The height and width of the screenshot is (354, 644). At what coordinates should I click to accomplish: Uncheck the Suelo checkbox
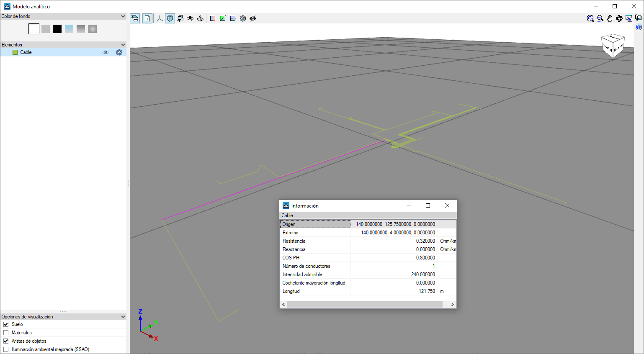(x=6, y=324)
